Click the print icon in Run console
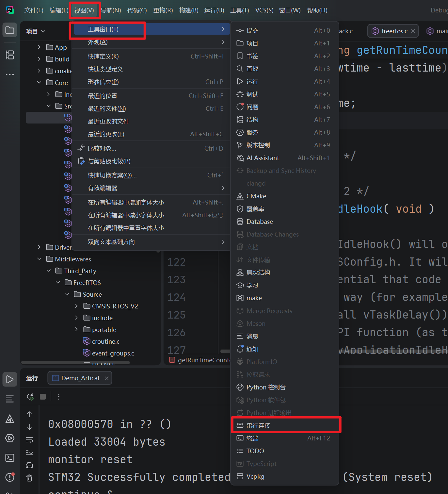448x494 pixels. coord(29,465)
